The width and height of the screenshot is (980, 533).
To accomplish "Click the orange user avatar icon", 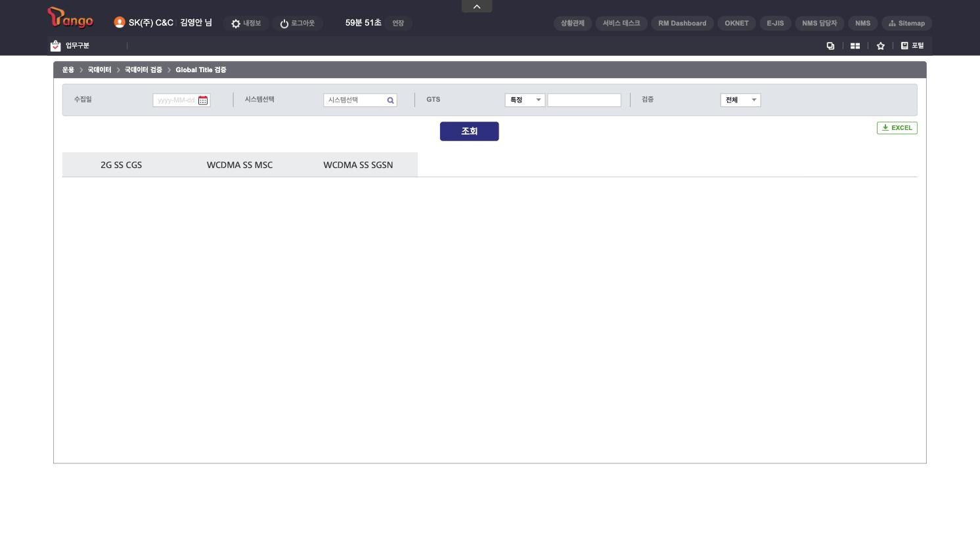I will [120, 22].
